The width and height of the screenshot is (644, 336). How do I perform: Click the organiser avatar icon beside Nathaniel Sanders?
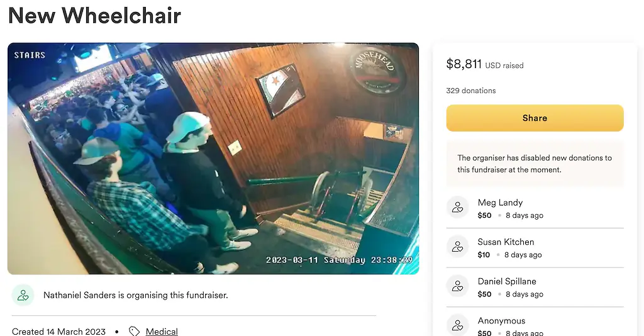point(23,295)
